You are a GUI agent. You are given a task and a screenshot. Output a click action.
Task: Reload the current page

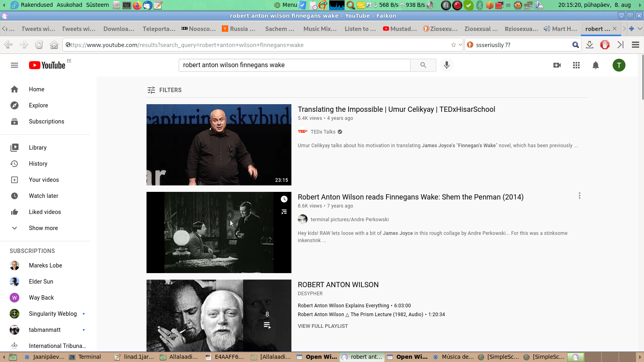click(39, 45)
